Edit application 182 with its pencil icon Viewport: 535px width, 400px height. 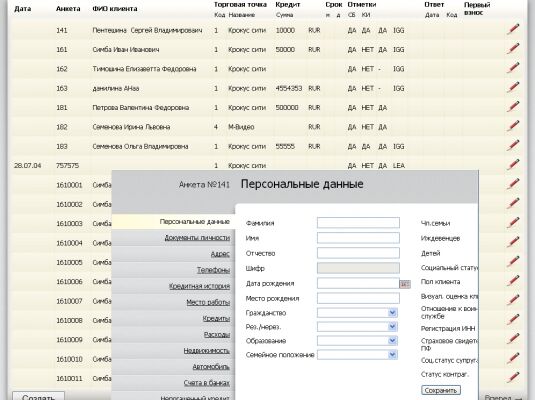tap(513, 126)
